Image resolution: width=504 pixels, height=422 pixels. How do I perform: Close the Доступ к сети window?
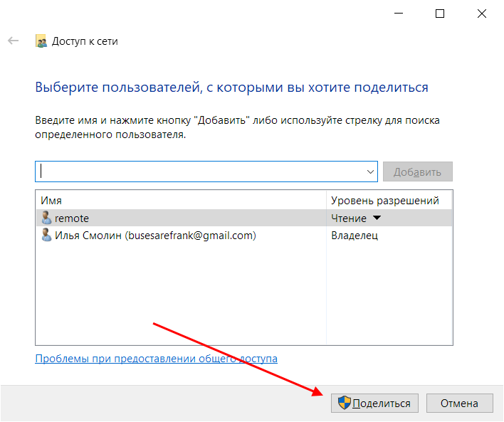click(x=481, y=14)
